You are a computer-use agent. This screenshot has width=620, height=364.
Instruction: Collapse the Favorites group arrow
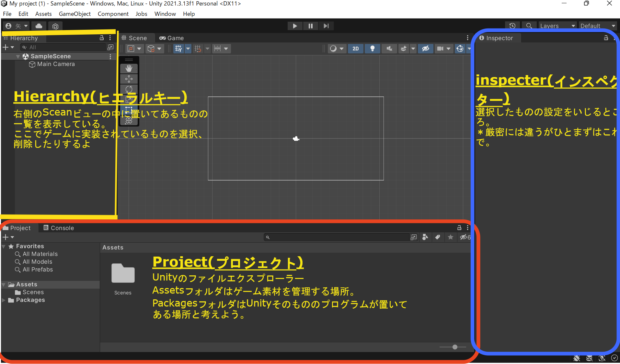click(x=4, y=247)
